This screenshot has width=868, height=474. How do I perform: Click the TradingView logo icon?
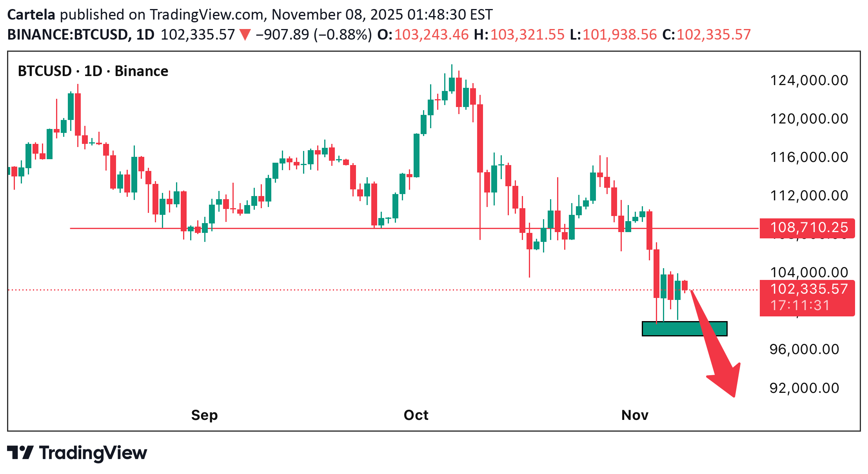click(20, 452)
